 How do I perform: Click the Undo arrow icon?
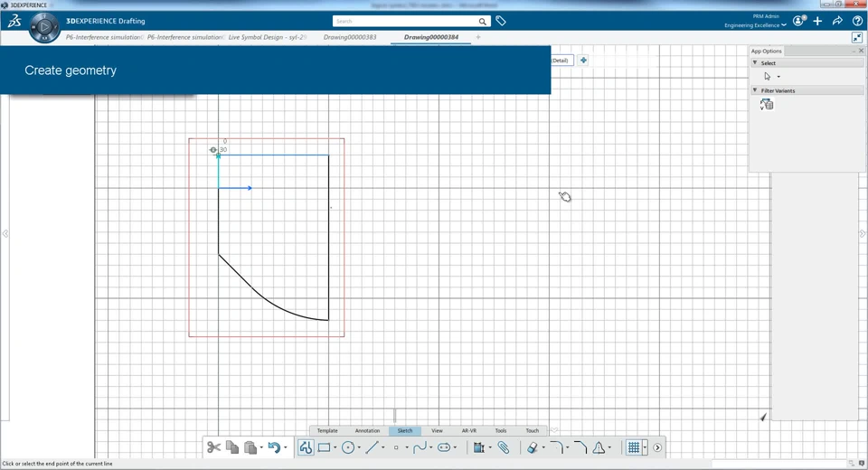point(274,447)
